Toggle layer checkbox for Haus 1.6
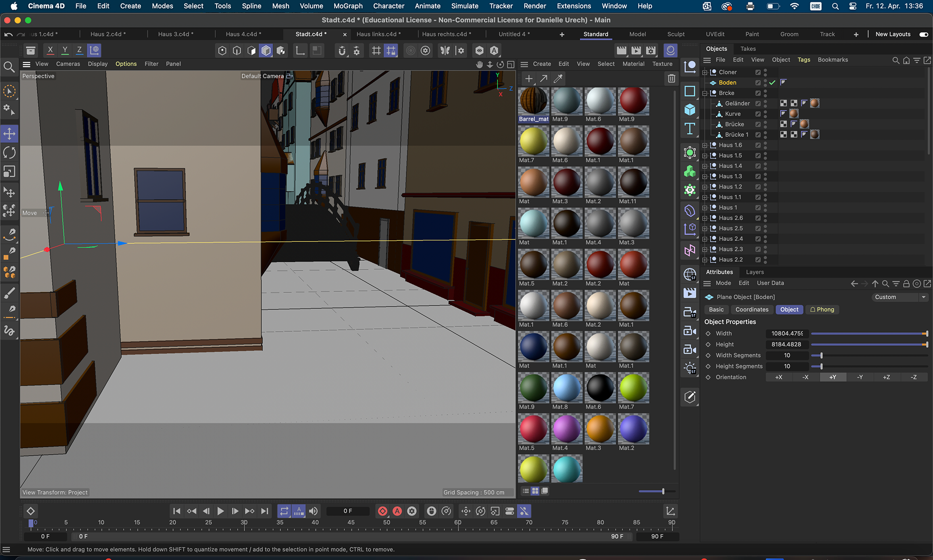The height and width of the screenshot is (560, 933). tap(758, 145)
